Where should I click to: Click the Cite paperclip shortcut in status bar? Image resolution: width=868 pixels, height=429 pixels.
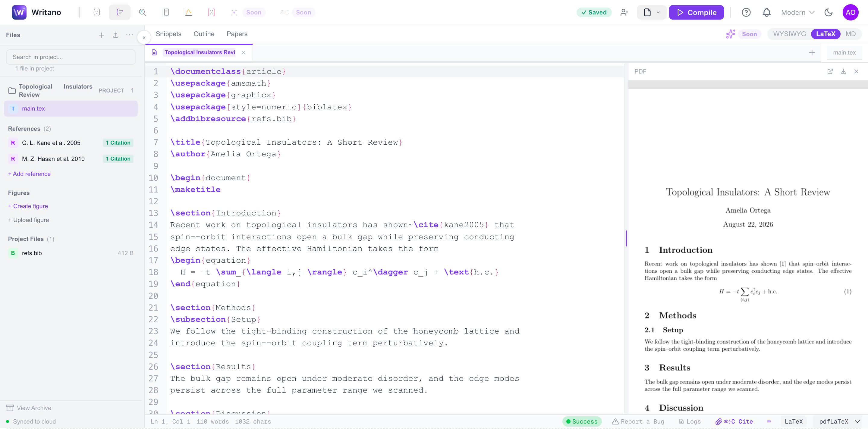(734, 421)
